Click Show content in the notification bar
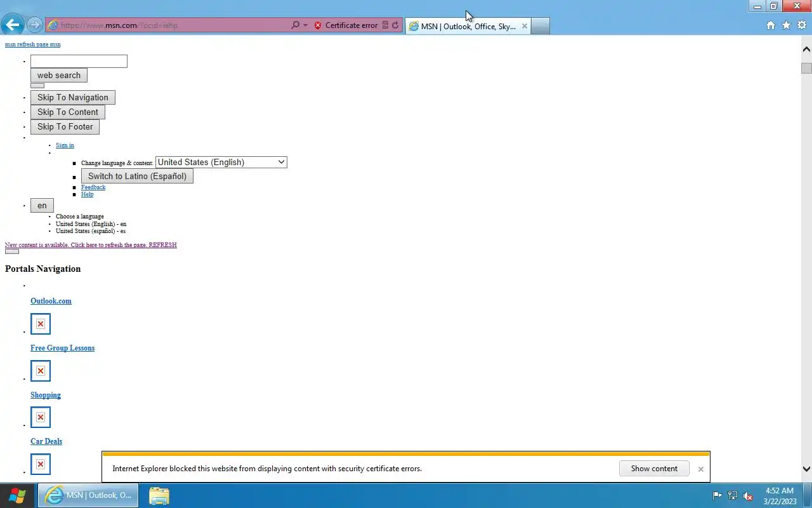 click(x=654, y=469)
